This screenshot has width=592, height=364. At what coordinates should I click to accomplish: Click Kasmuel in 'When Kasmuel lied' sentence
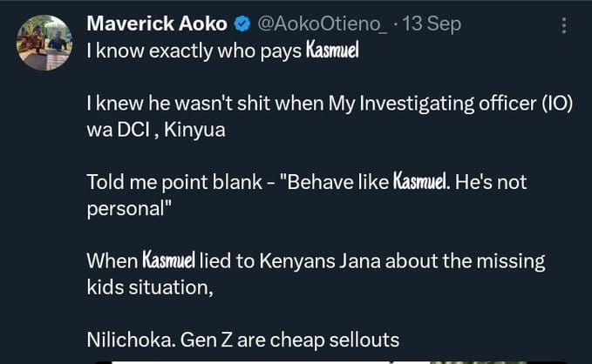[169, 260]
